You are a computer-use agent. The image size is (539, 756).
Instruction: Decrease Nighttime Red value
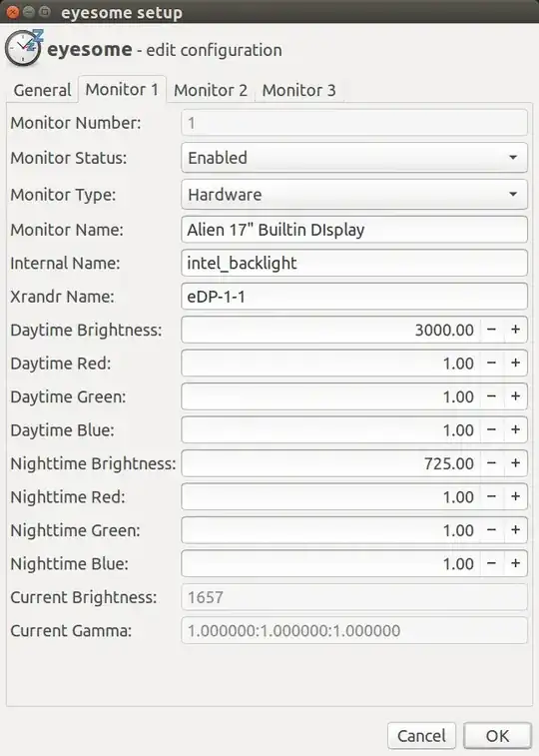coord(491,496)
